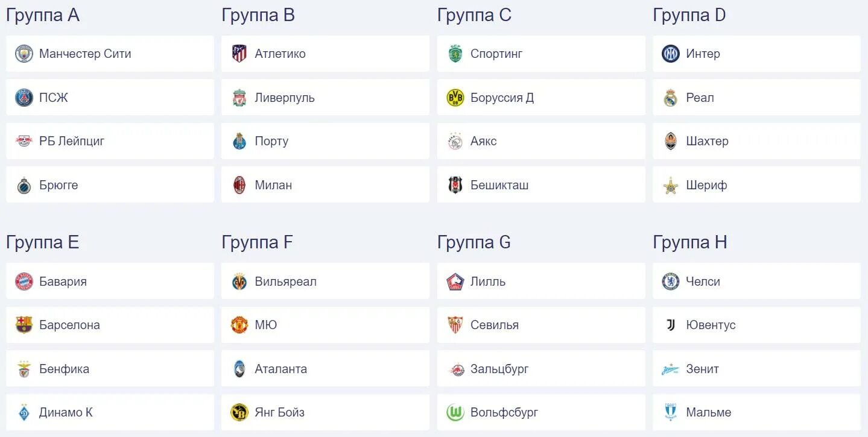Click the Группа A heading
This screenshot has height=437, width=868.
[x=43, y=15]
